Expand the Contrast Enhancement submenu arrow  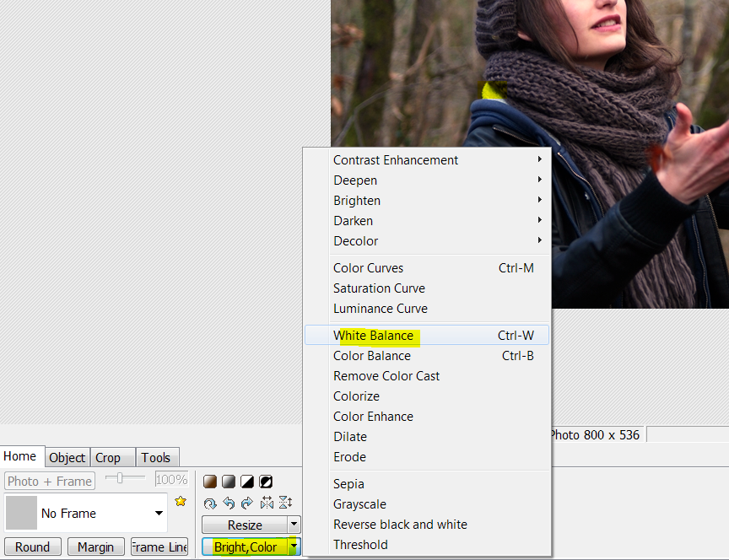tap(539, 159)
